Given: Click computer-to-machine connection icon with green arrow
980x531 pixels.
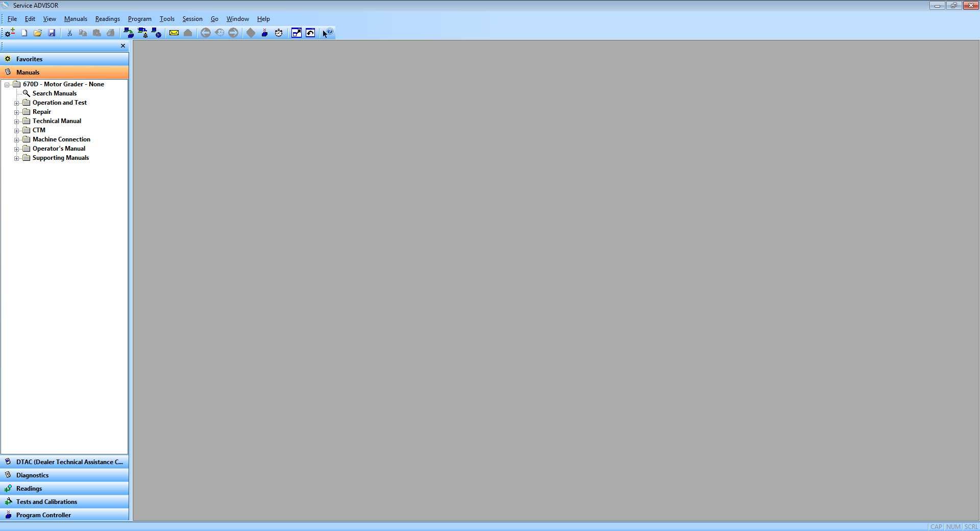Looking at the screenshot, I should click(129, 33).
